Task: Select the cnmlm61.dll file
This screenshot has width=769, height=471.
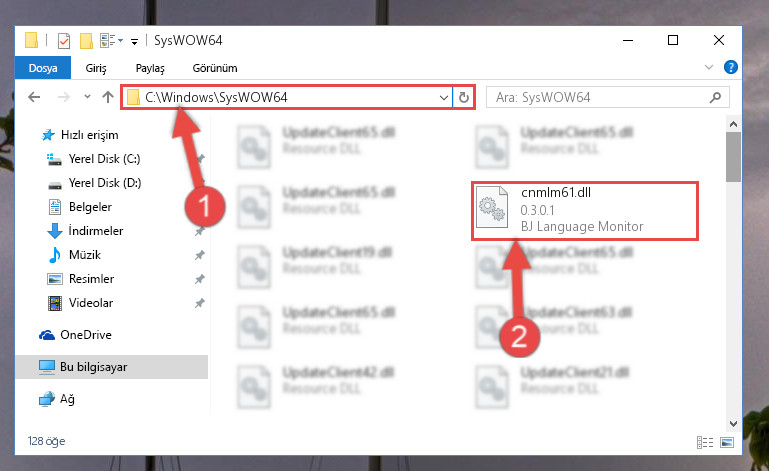Action: (585, 211)
